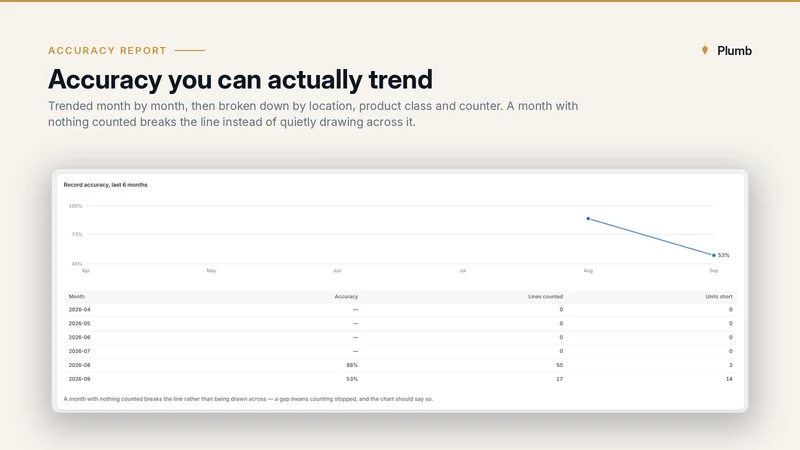
Task: Click the blue trend line segment
Action: pyautogui.click(x=651, y=237)
